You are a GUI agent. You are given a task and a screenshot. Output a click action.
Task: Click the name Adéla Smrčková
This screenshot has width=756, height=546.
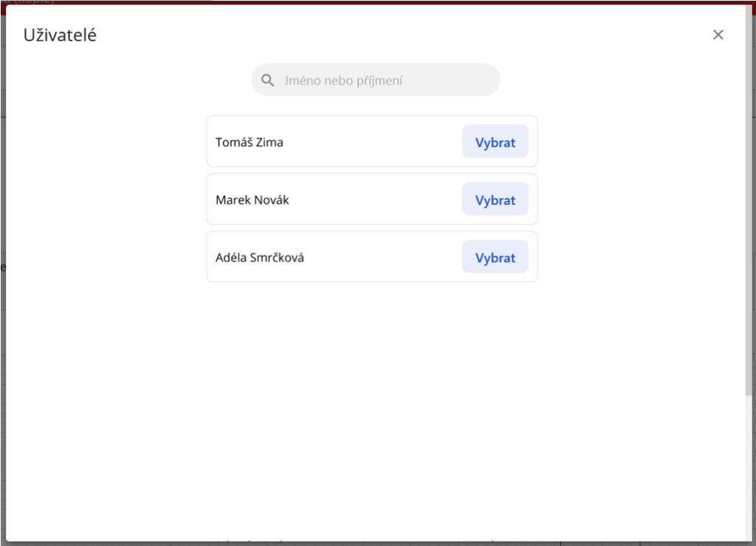pos(259,258)
